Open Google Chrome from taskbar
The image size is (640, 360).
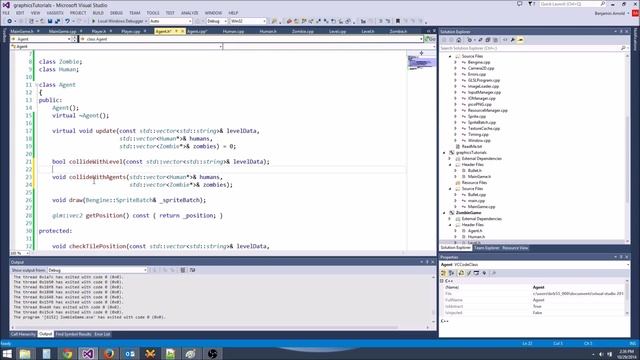tap(67, 353)
